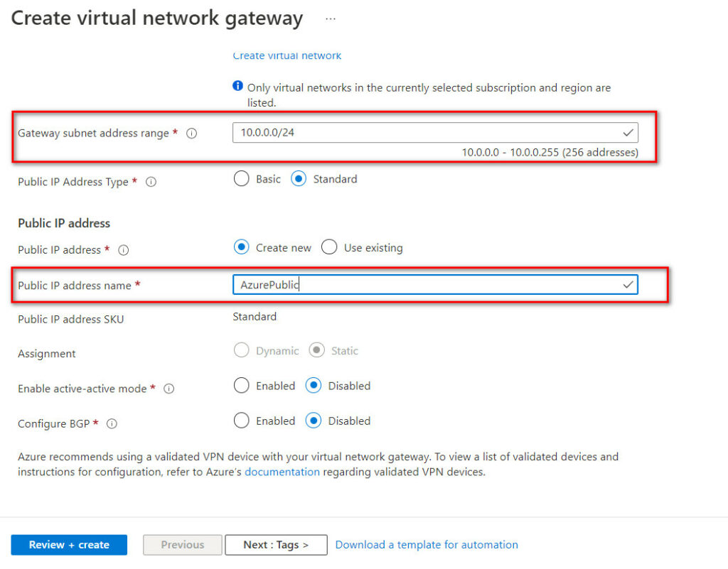The height and width of the screenshot is (569, 728).
Task: Enable active-active mode
Action: coord(242,386)
